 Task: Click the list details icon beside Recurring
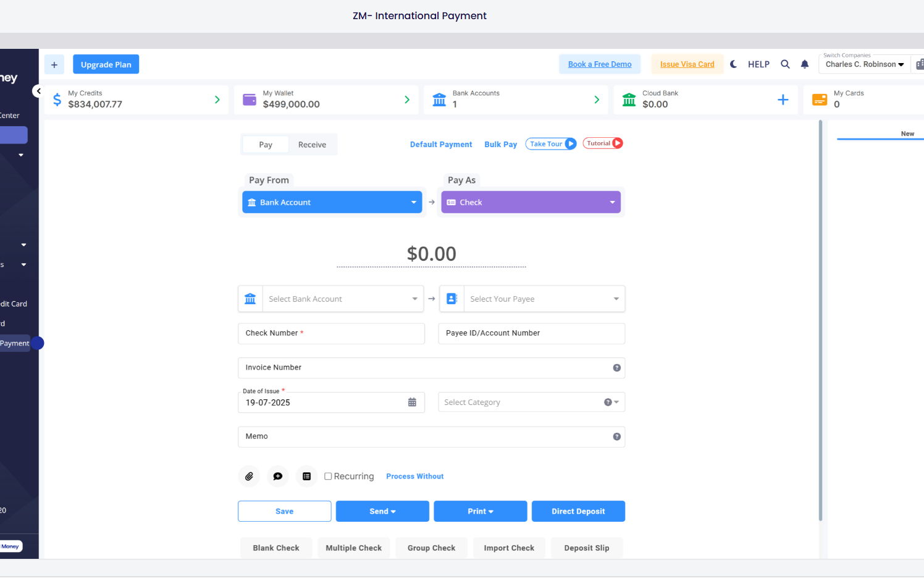(x=306, y=476)
